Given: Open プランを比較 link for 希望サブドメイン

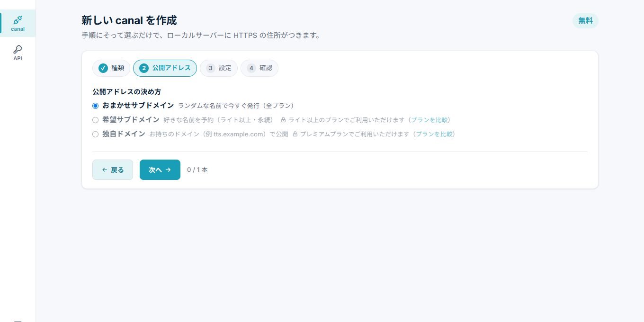Looking at the screenshot, I should coord(429,120).
